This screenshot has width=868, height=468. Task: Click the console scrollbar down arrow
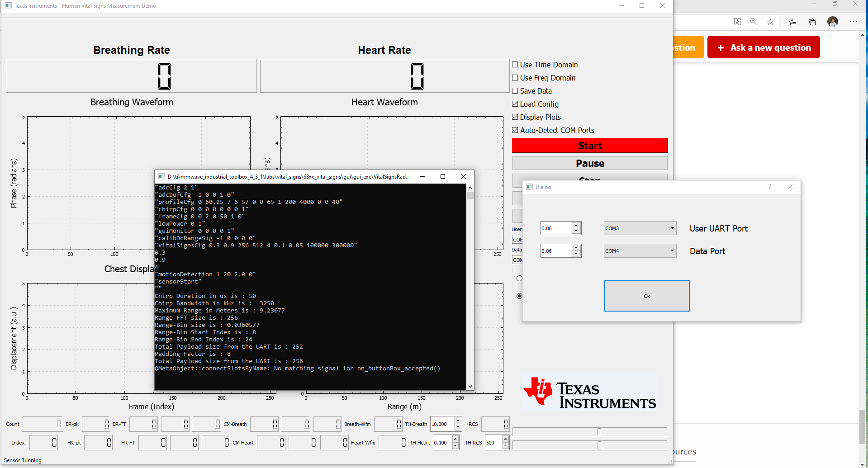point(470,387)
